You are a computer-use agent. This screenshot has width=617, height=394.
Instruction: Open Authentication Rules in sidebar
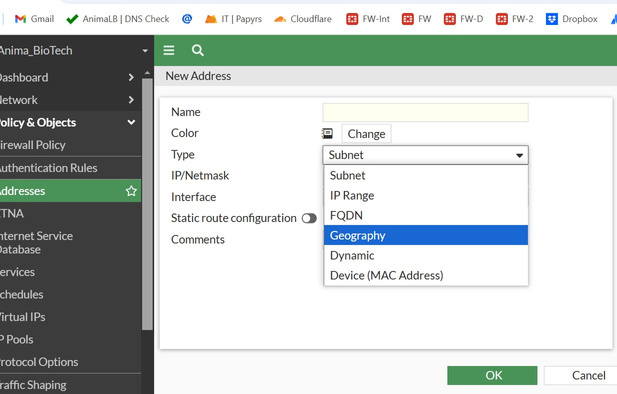click(70, 168)
